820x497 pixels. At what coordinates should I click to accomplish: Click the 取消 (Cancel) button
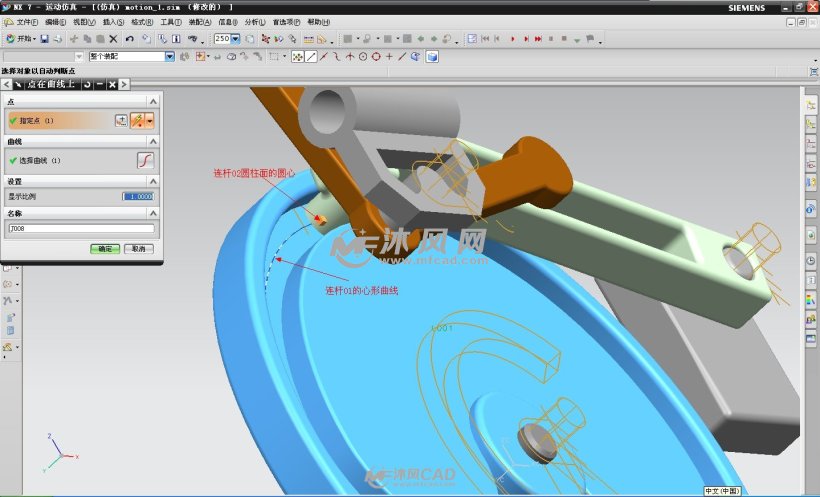[137, 248]
